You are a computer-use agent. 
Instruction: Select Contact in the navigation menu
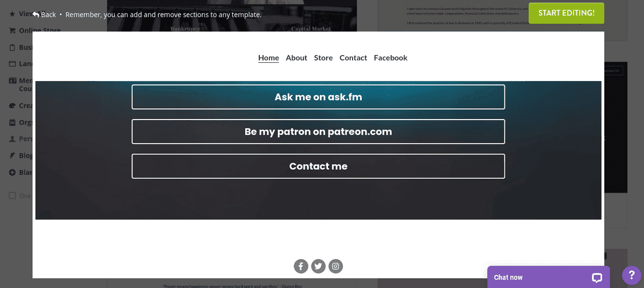tap(353, 58)
